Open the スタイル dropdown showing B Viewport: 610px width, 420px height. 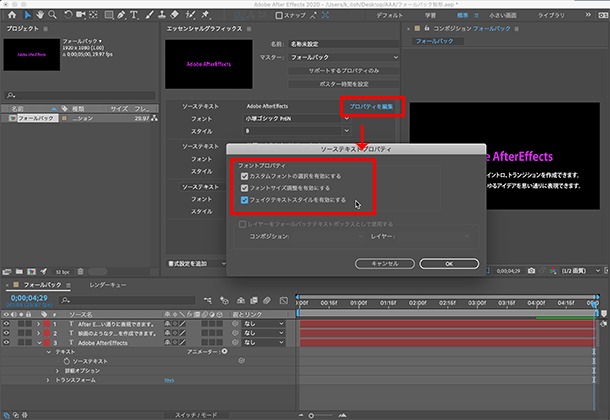pyautogui.click(x=296, y=131)
